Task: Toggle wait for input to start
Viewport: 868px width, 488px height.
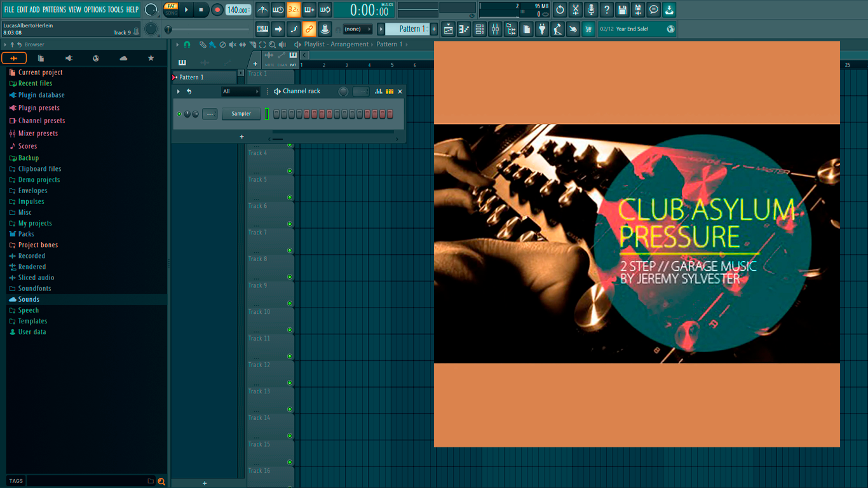Action: 278,10
